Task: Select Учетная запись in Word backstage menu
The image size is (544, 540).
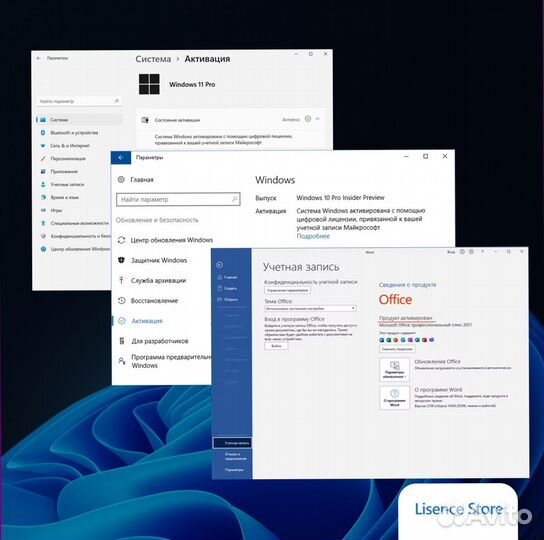Action: pos(232,443)
